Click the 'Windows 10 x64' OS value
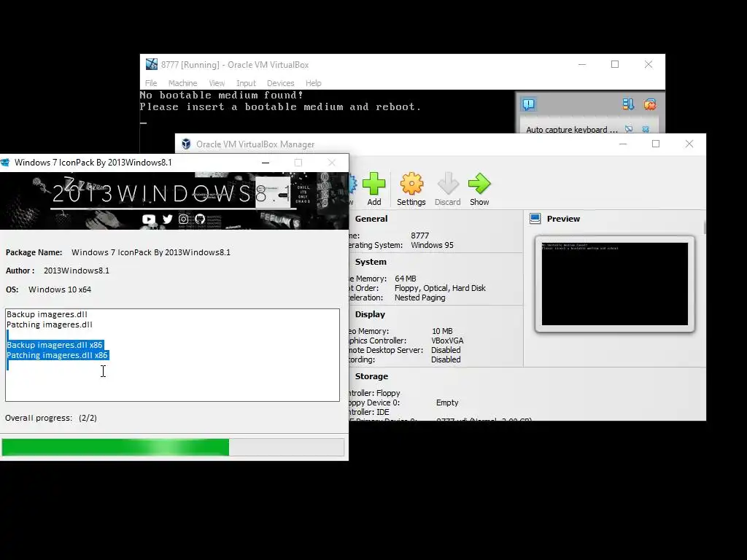Viewport: 747px width, 560px height. pos(60,289)
